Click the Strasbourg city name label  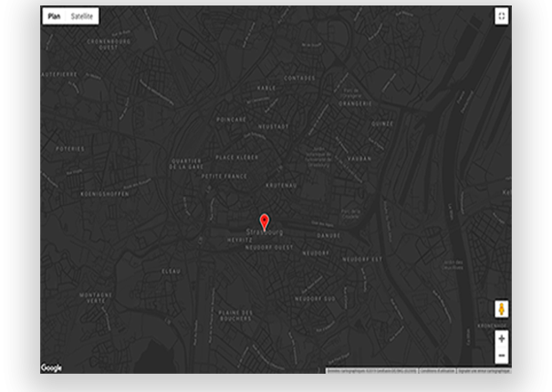click(x=265, y=232)
